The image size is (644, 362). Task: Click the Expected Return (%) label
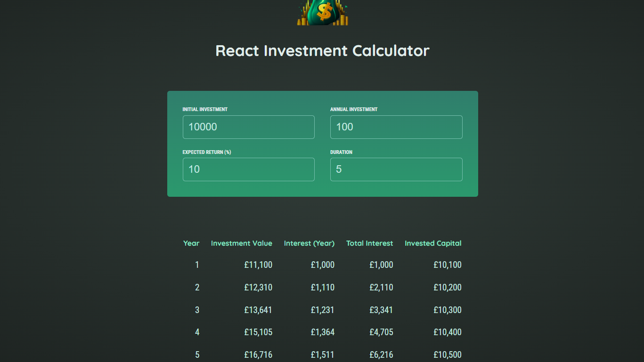coord(207,152)
